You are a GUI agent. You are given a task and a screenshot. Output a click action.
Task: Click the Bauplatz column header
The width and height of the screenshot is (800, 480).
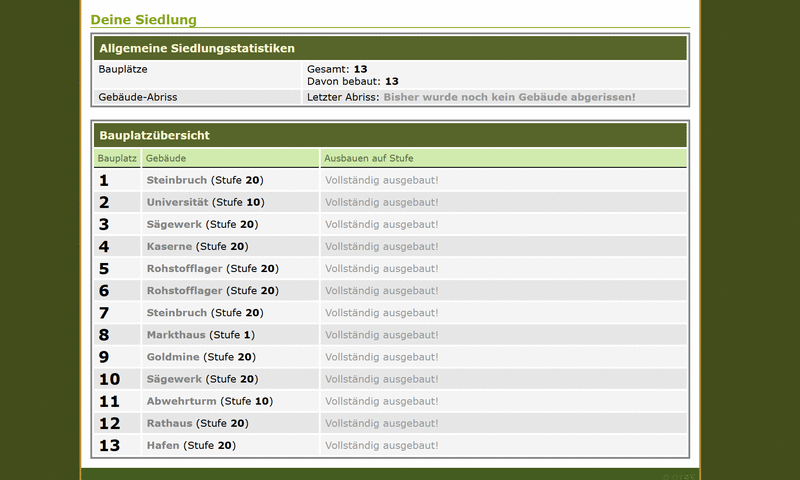point(117,158)
